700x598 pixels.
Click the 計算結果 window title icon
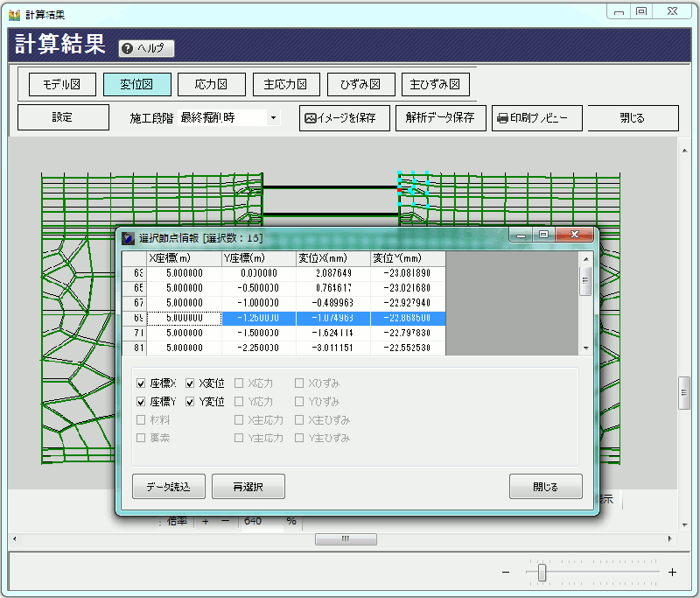14,15
